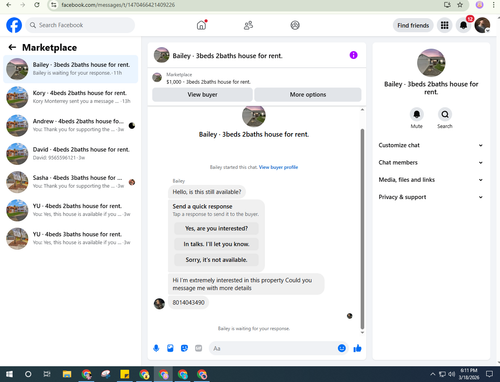Image resolution: width=500 pixels, height=382 pixels.
Task: Open the Chrome three-dot menu
Action: click(493, 5)
